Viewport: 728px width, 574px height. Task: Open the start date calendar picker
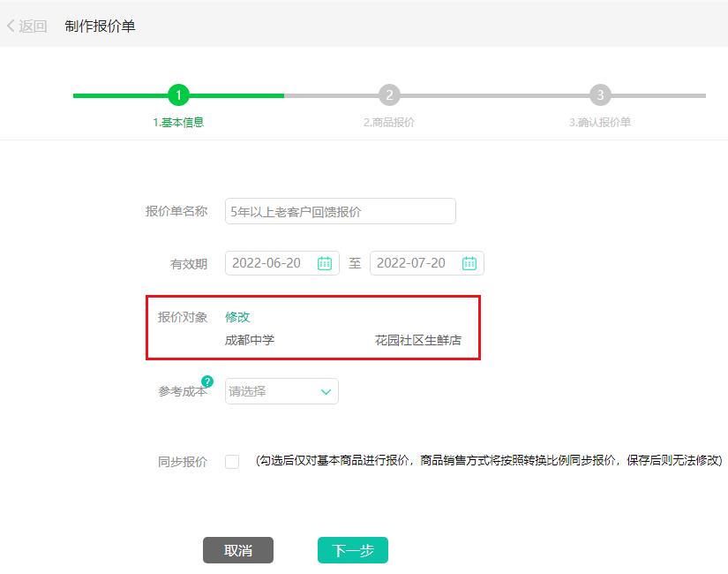coord(324,262)
